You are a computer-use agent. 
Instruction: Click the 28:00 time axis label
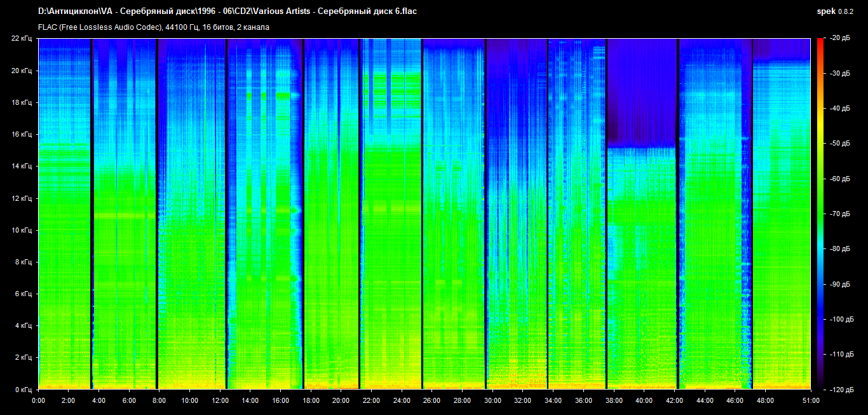pos(463,400)
